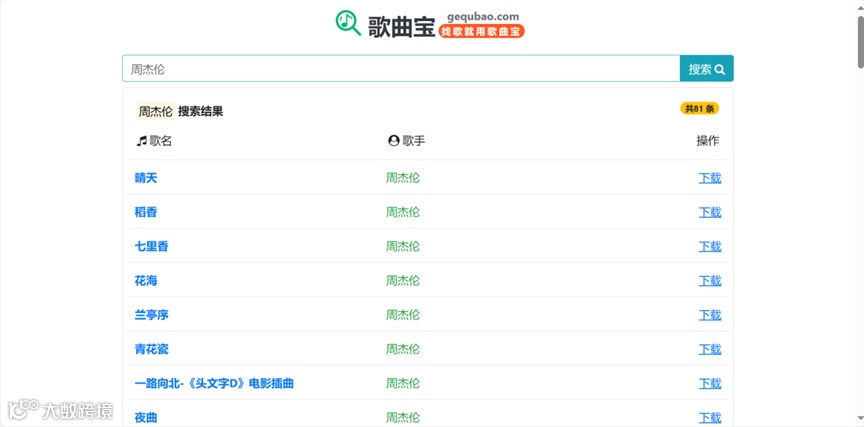
Task: Open the song 七里香
Action: tap(152, 246)
